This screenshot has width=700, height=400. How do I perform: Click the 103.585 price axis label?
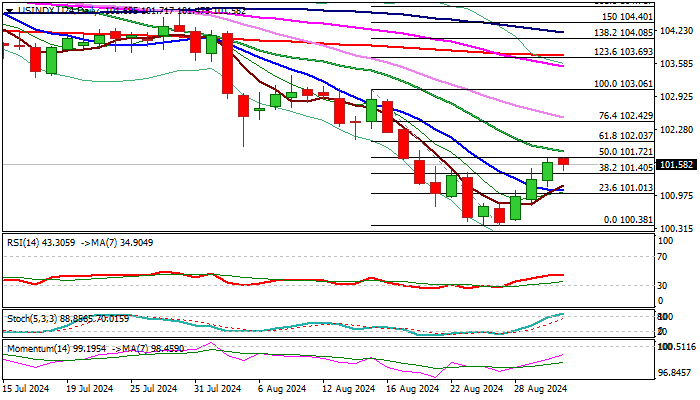(676, 63)
